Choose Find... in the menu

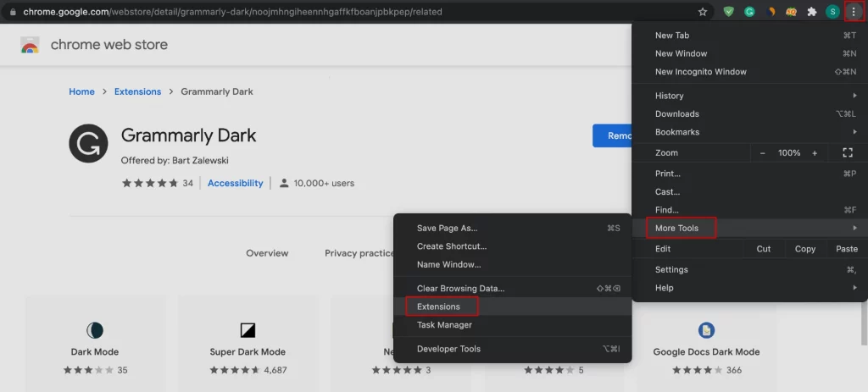[x=749, y=210]
